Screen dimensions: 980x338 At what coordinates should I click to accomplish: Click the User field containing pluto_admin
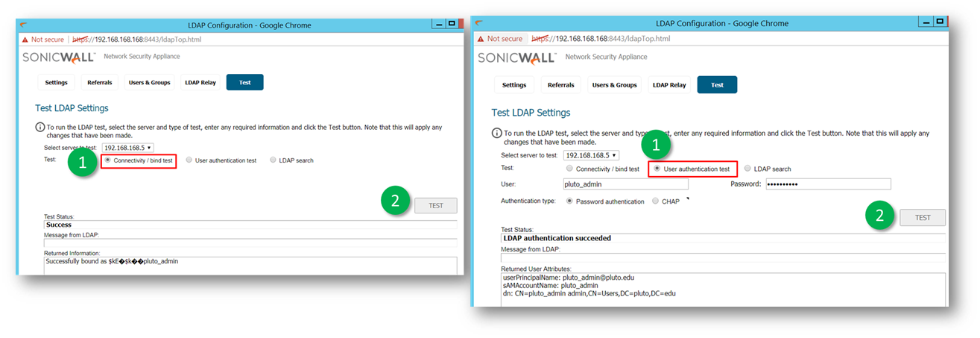(625, 184)
